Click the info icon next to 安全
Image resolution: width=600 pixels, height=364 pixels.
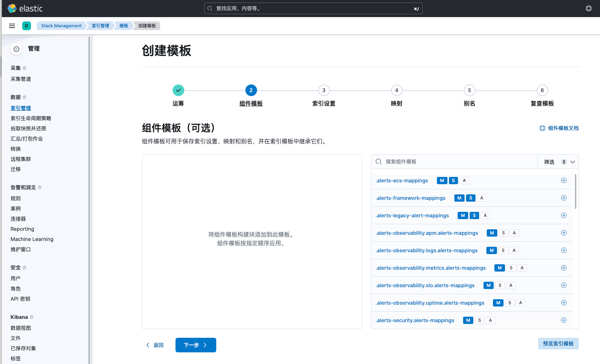point(24,268)
